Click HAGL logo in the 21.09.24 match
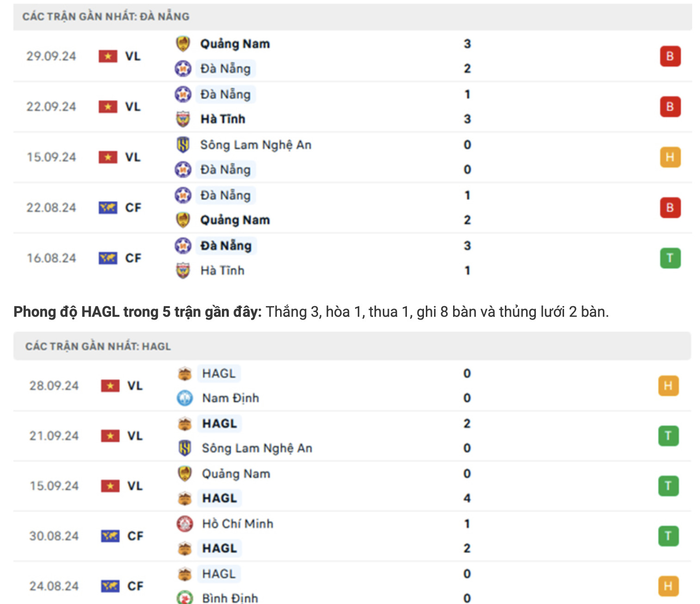Viewport: 700px width, 604px height. point(185,424)
